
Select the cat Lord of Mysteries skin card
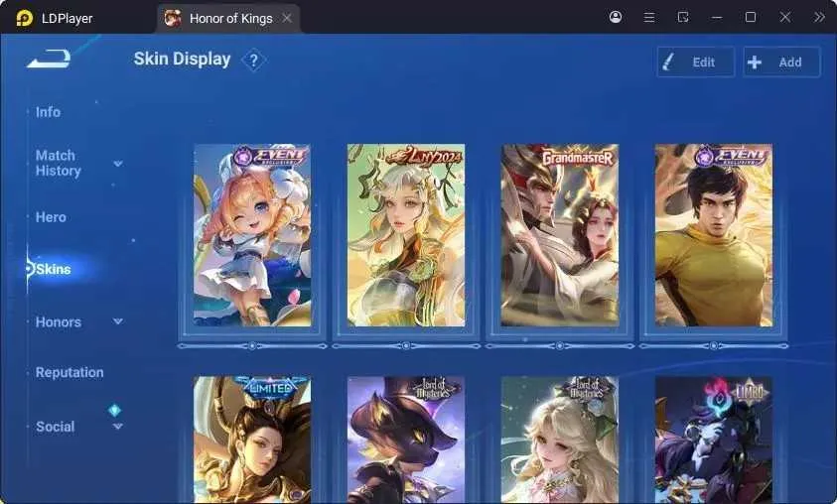(406, 440)
